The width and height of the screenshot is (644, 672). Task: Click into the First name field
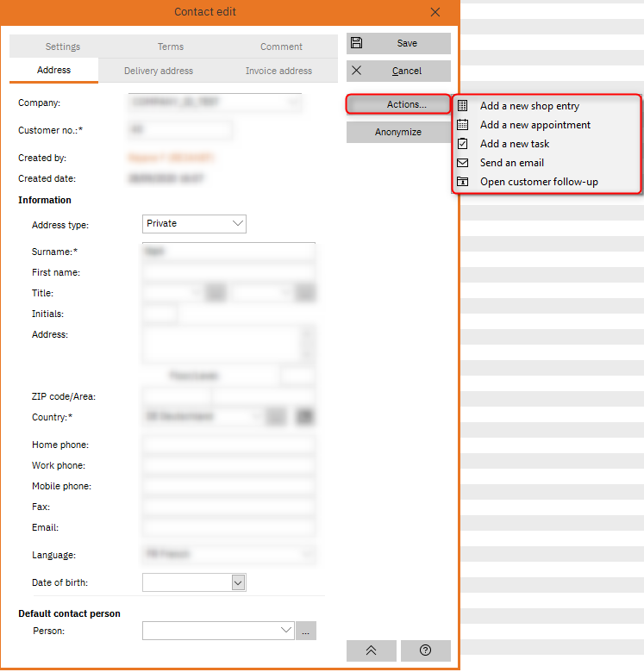point(229,272)
